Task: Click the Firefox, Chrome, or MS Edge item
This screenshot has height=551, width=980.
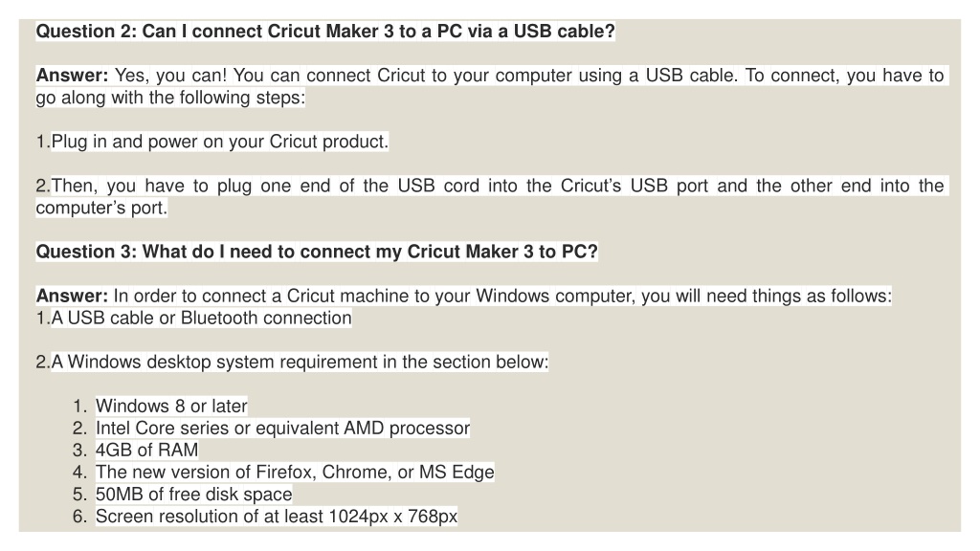Action: [295, 473]
